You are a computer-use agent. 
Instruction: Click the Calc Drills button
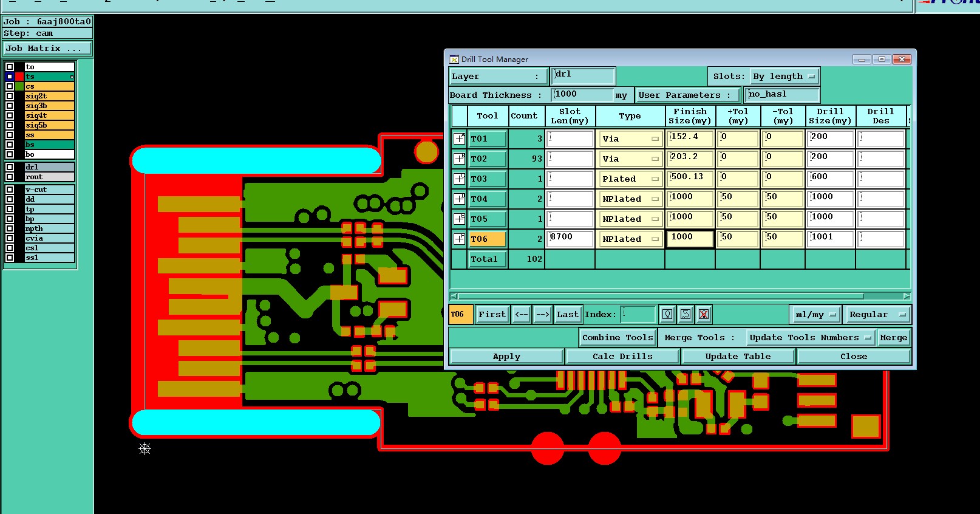[622, 356]
